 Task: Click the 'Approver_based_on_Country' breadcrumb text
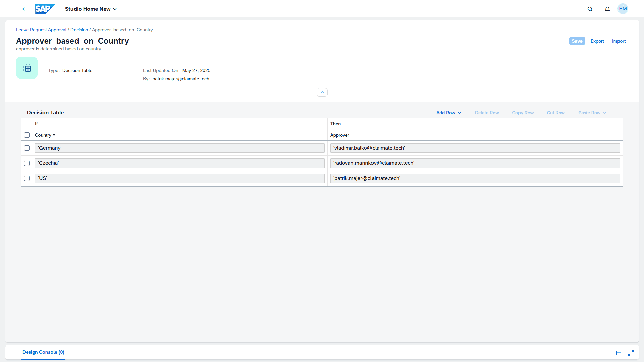[x=122, y=30]
